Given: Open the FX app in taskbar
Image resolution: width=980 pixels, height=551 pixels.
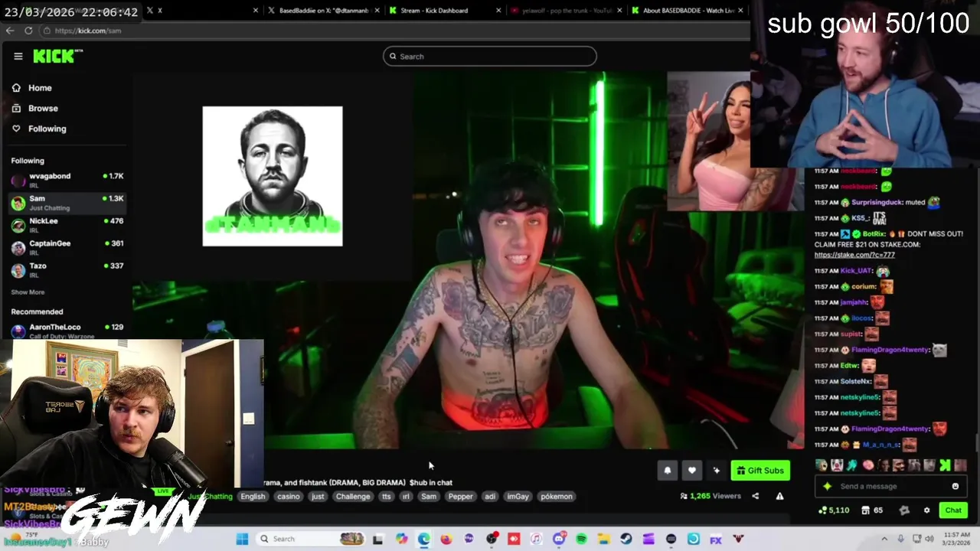Looking at the screenshot, I should [x=716, y=539].
